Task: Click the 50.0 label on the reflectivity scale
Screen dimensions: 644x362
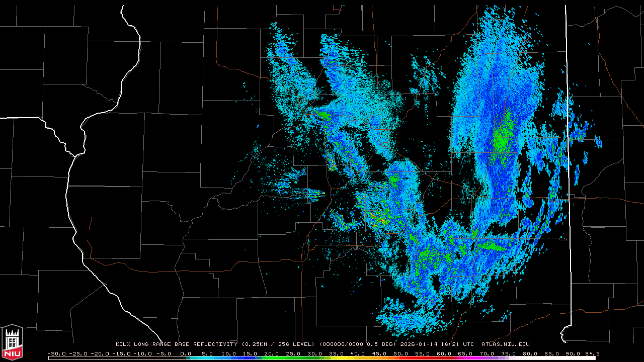Action: click(x=400, y=353)
